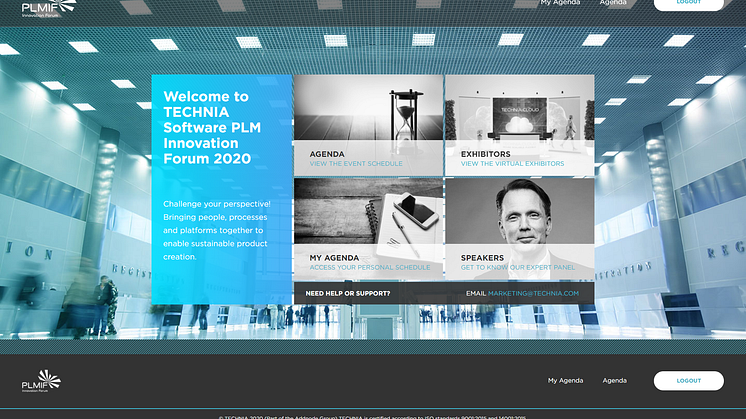This screenshot has height=419, width=746.
Task: Click the 'Challenge your perspective!' paragraph
Action: [217, 230]
